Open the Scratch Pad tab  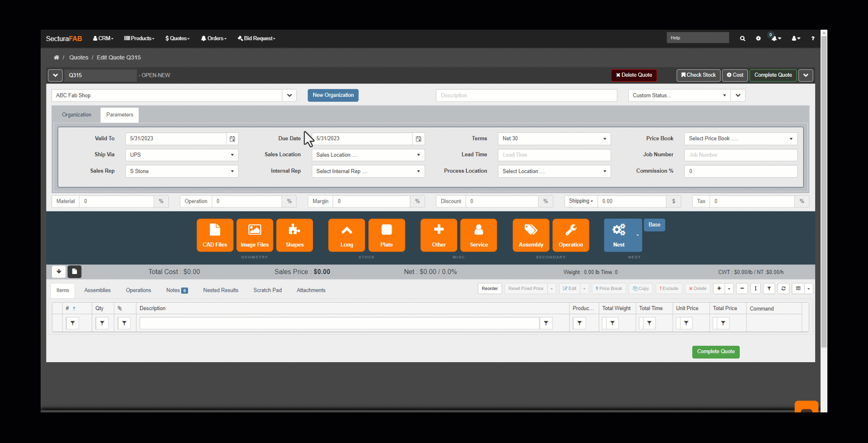pos(267,290)
